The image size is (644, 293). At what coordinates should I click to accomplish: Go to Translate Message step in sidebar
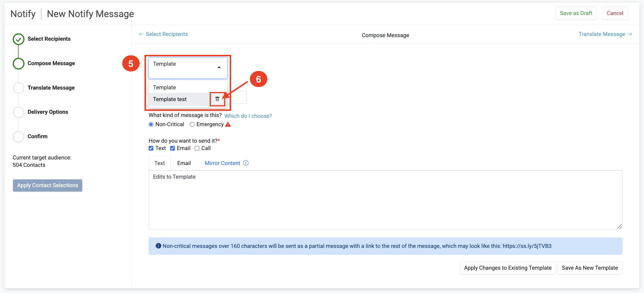coord(51,88)
